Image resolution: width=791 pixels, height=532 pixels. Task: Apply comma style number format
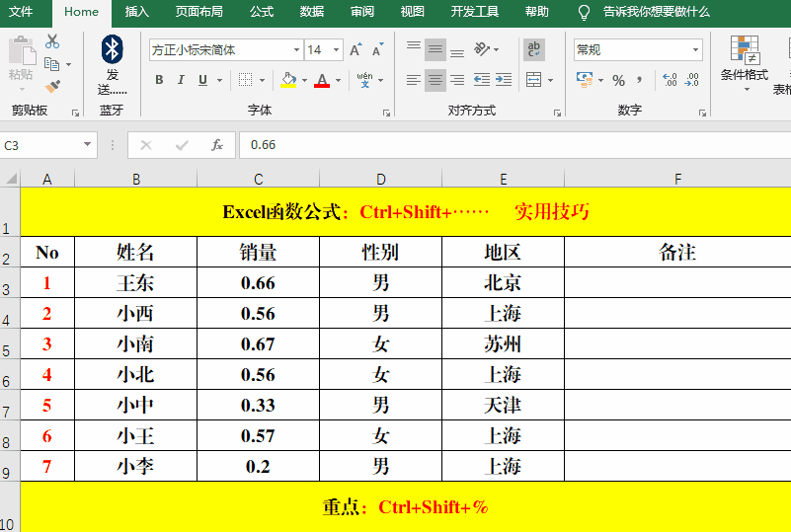pyautogui.click(x=640, y=80)
